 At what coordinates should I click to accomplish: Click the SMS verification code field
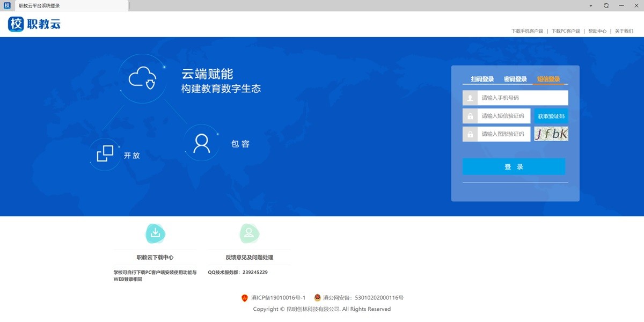503,116
